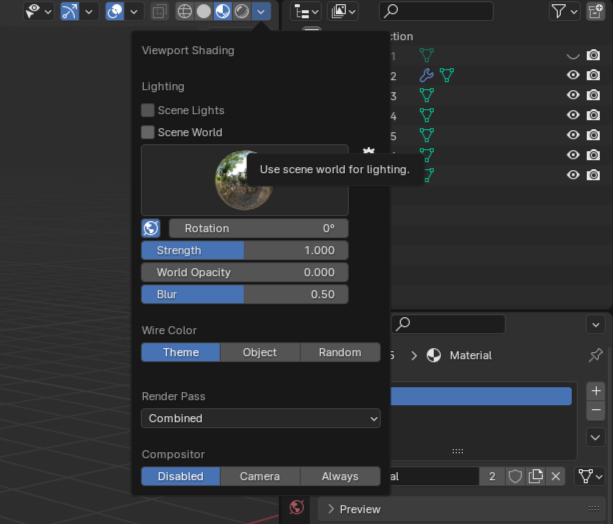Click the wrench modifier icon in row 2
The image size is (613, 524).
(x=427, y=75)
